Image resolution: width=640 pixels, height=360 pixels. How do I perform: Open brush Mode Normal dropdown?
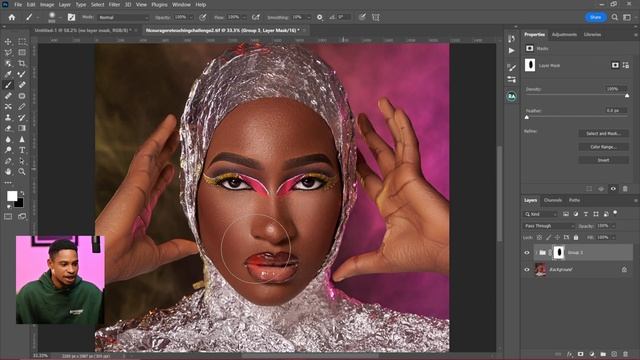click(x=123, y=18)
